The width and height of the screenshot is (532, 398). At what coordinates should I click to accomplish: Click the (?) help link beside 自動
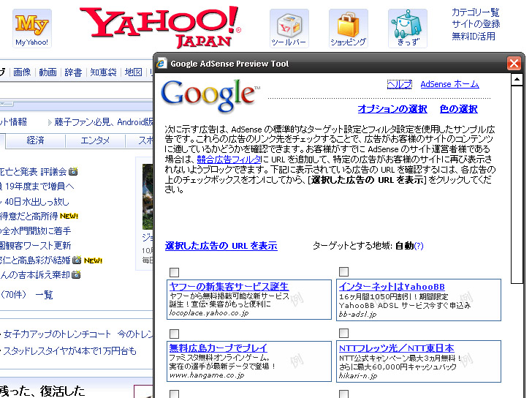click(419, 246)
